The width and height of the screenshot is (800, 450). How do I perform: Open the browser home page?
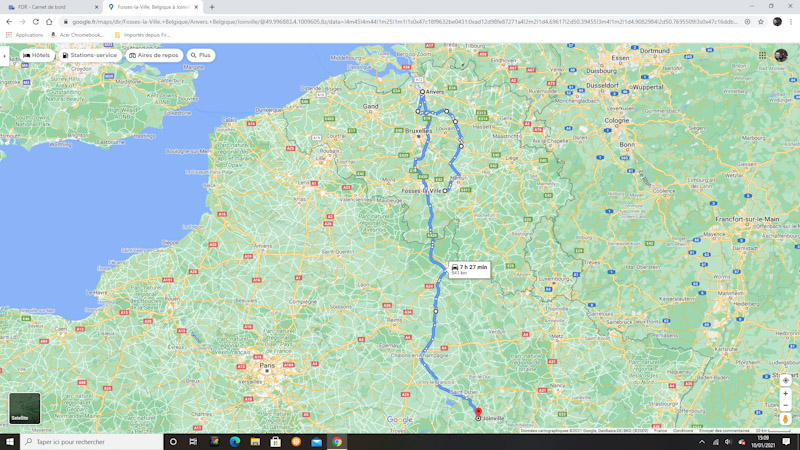[49, 21]
